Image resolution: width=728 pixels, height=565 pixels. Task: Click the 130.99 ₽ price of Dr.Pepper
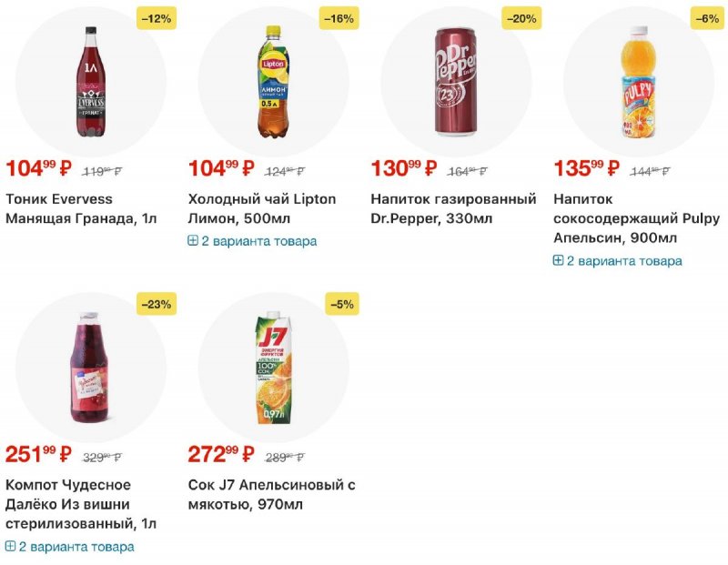(x=404, y=168)
